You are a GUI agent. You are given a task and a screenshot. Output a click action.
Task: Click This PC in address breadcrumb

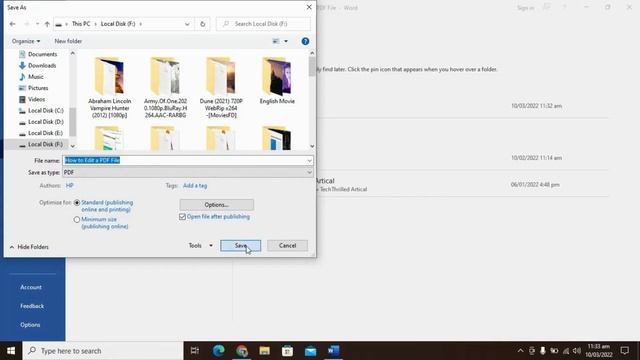coord(81,24)
